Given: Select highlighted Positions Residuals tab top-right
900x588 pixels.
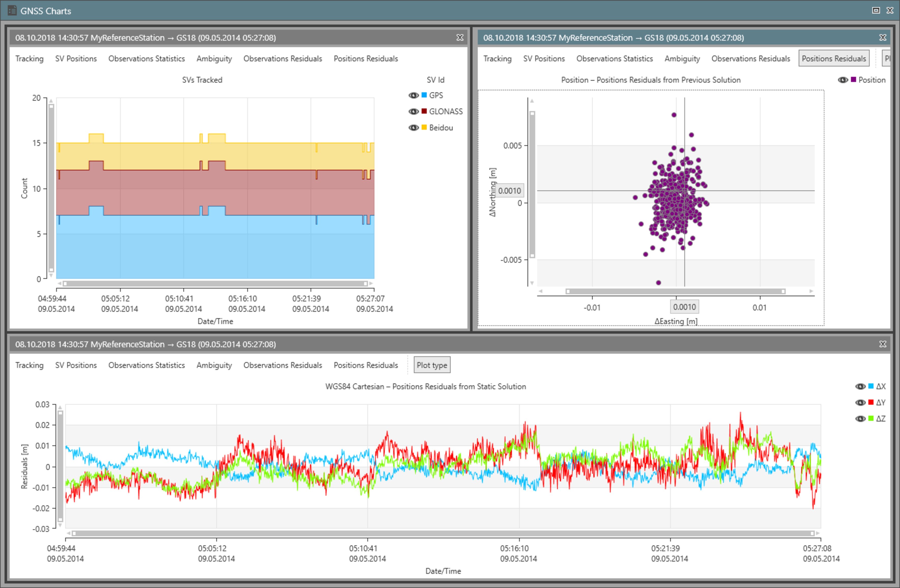Looking at the screenshot, I should point(834,59).
